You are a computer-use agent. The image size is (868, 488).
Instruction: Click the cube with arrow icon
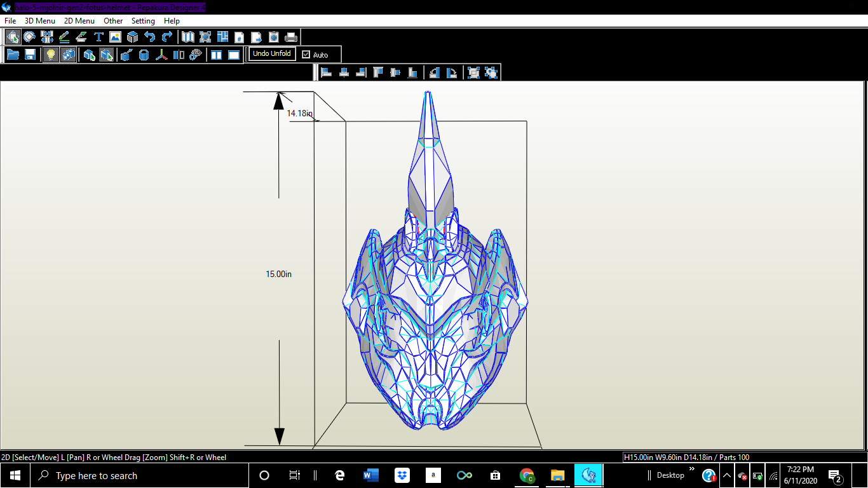pos(126,55)
